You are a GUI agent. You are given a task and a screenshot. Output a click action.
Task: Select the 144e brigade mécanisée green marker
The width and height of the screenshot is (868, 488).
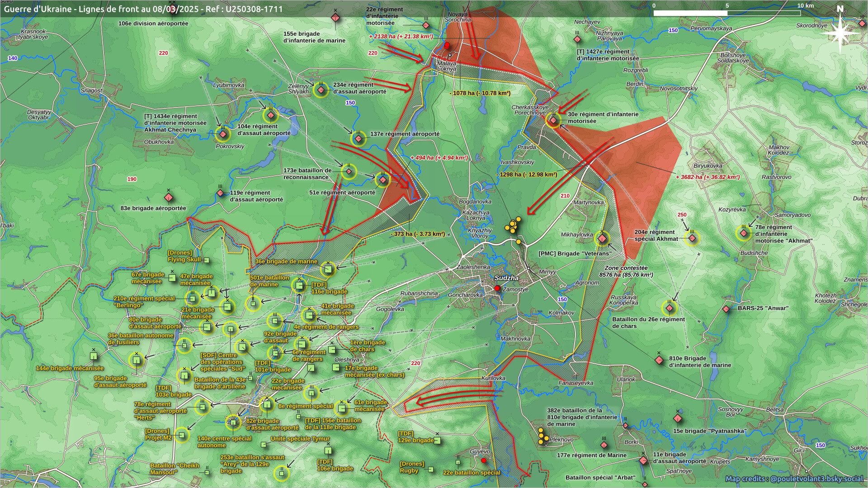[94, 356]
